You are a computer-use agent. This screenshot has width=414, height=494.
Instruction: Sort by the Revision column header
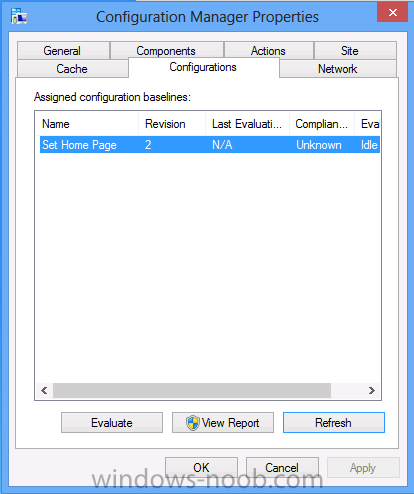point(172,124)
